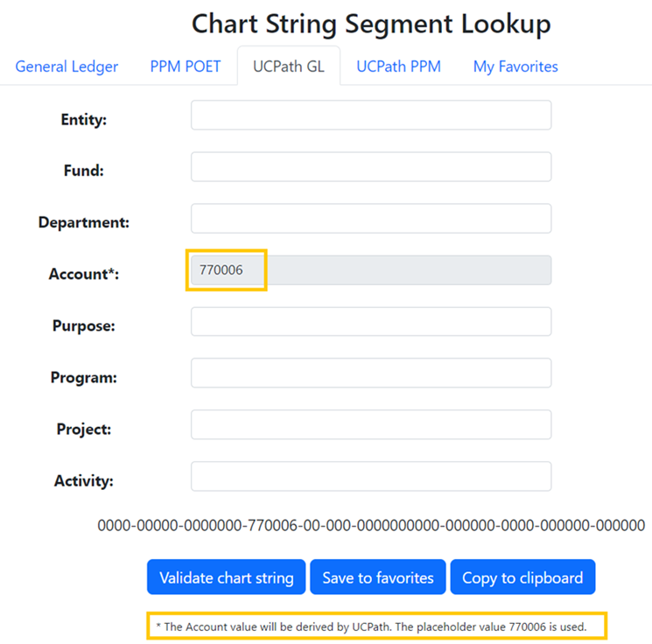Focus the Fund text box
The width and height of the screenshot is (652, 644).
[371, 167]
